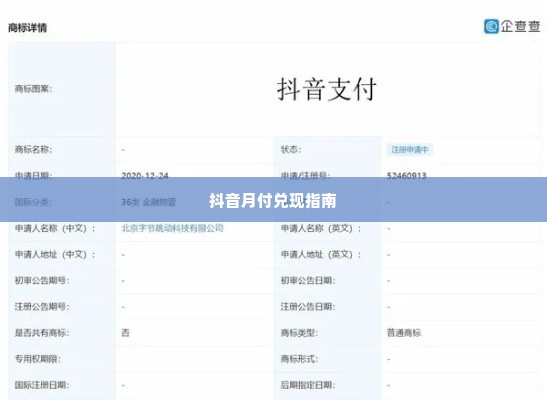The width and height of the screenshot is (547, 400).
Task: Click the 注册公告期号 label
Action: click(x=42, y=307)
